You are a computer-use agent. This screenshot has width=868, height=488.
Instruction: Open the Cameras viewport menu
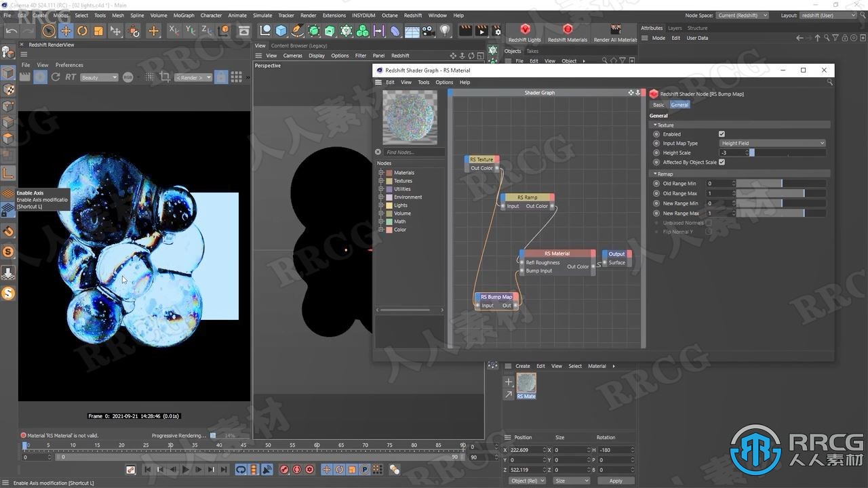coord(293,56)
